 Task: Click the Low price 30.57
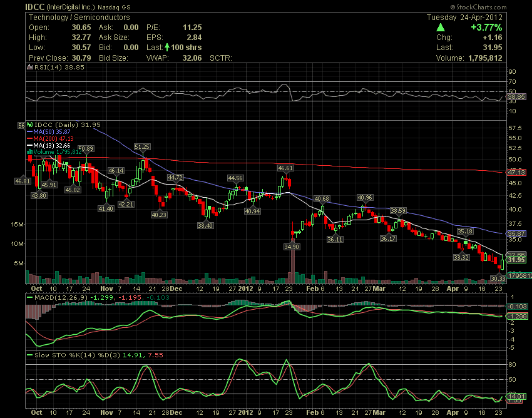coord(81,48)
